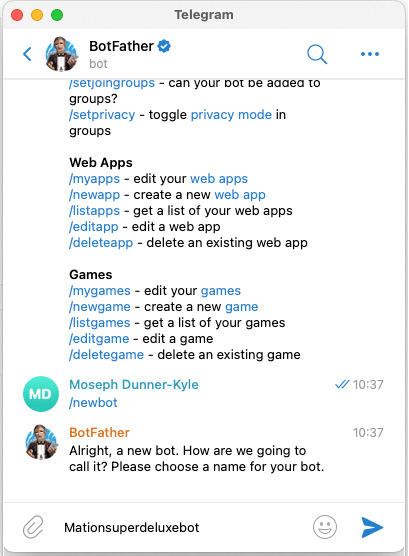This screenshot has height=556, width=409.
Task: Click the double-check read receipt icon
Action: 342,384
